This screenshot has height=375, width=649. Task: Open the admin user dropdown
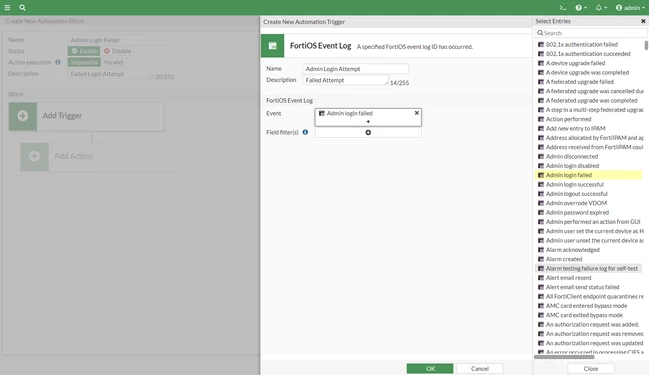(x=630, y=7)
